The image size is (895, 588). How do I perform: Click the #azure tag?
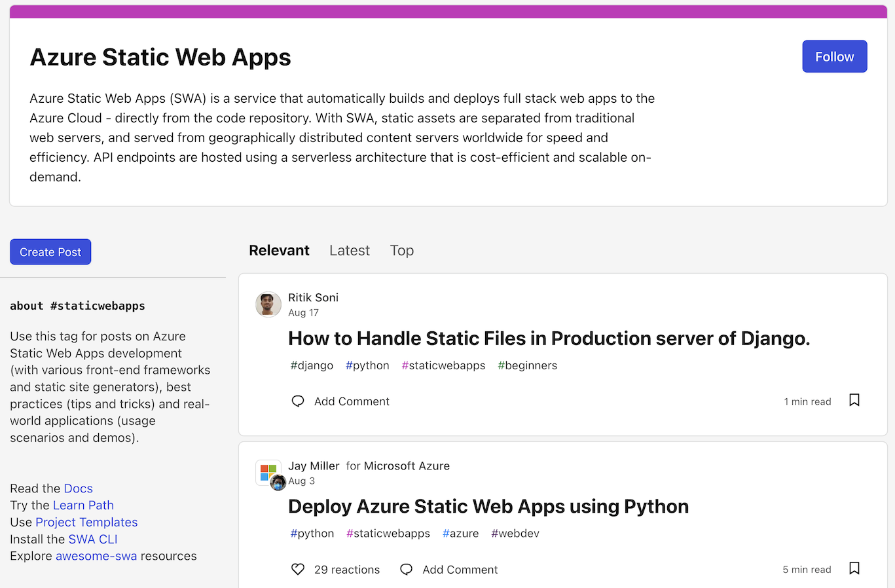(460, 534)
